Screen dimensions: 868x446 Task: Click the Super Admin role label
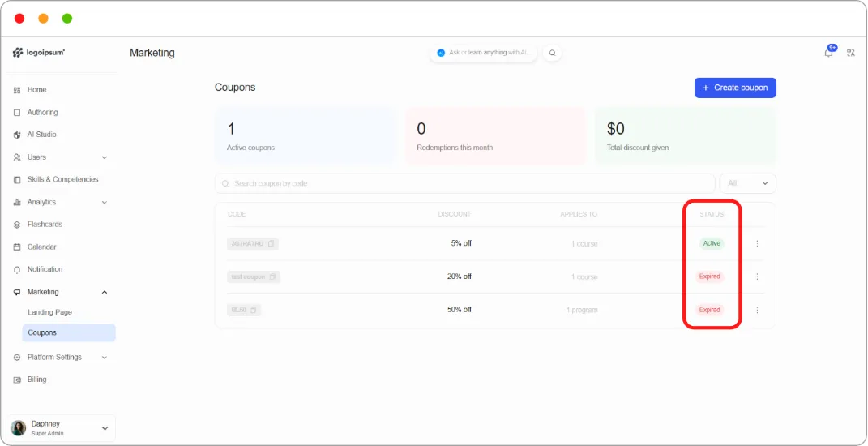(48, 434)
